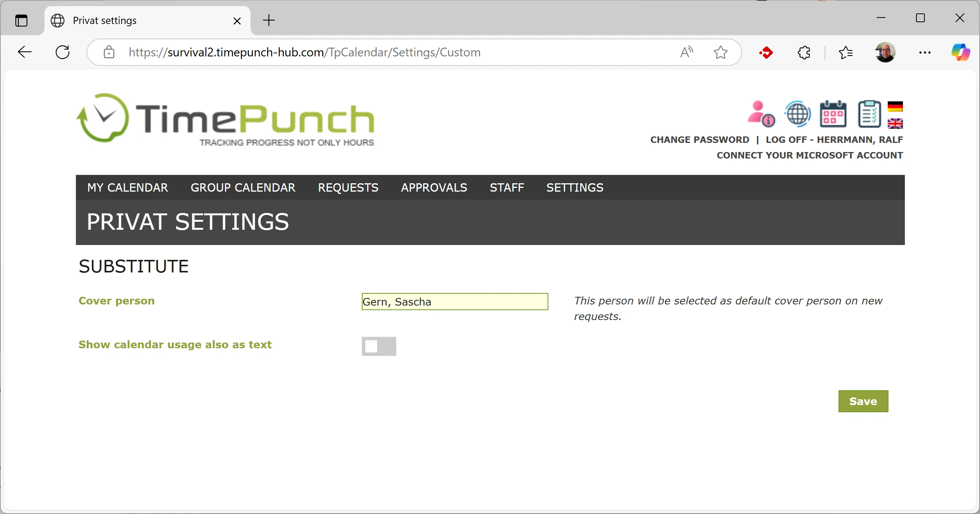
Task: Minimize the browser window
Action: [881, 18]
